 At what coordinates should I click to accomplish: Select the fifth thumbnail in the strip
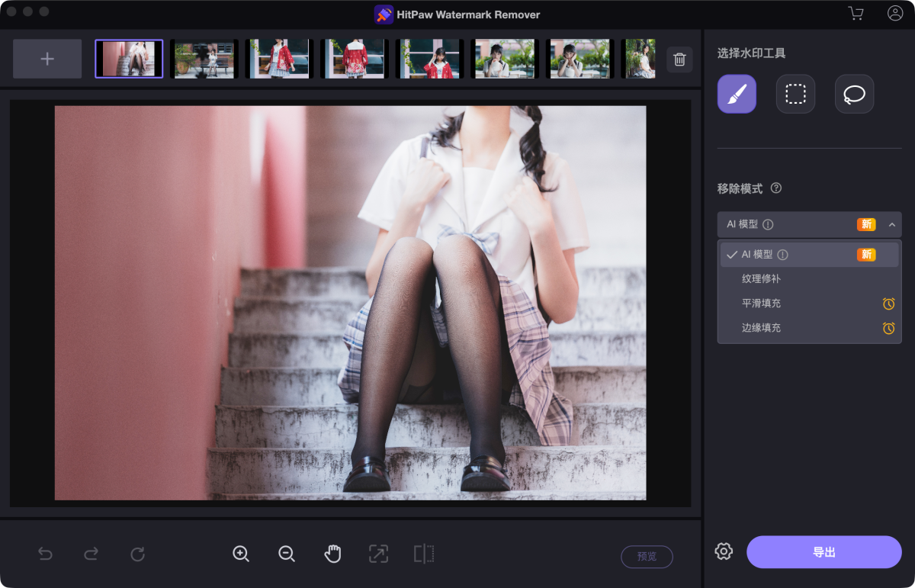pos(429,59)
